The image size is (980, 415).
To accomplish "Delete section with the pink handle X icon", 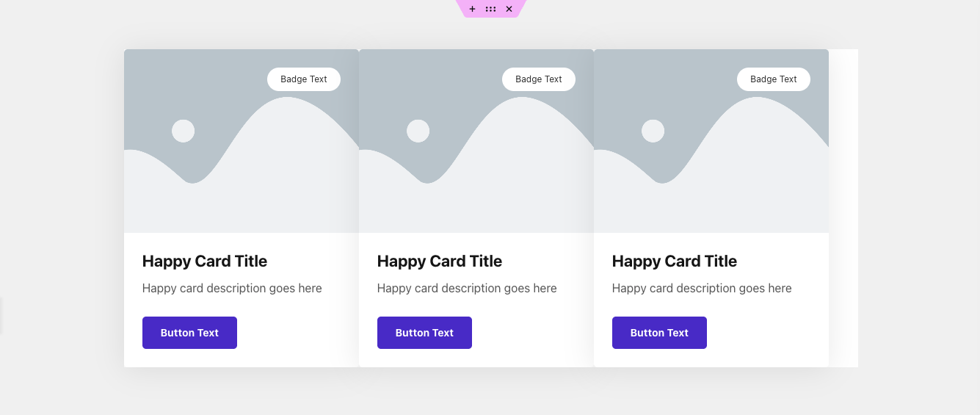I will coord(509,9).
